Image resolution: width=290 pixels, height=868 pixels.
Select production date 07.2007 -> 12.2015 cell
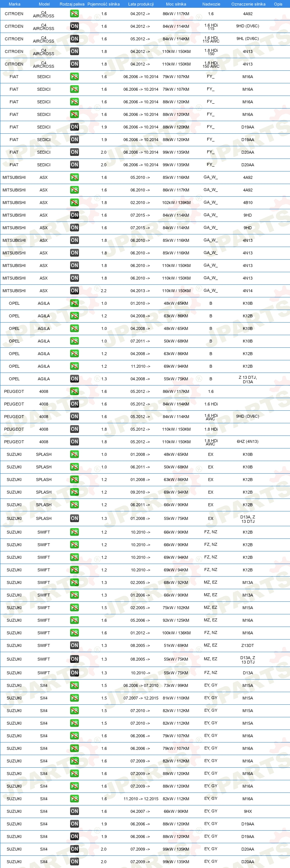click(x=141, y=698)
